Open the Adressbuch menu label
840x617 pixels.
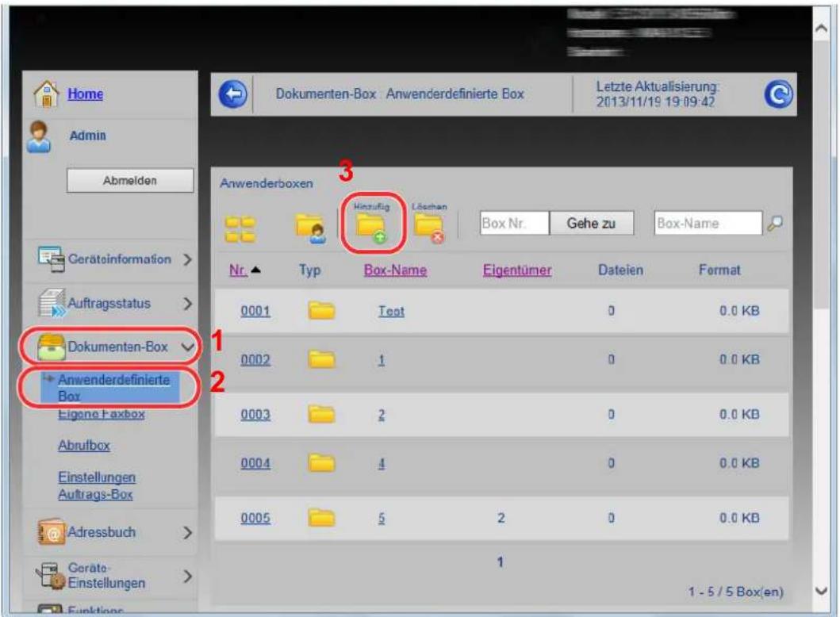pos(102,532)
